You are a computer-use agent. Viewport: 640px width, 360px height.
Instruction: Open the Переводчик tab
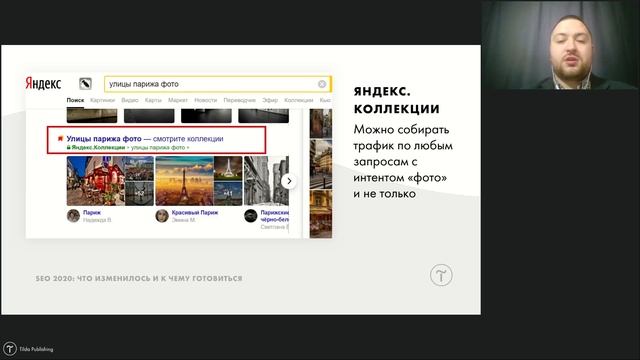(240, 100)
